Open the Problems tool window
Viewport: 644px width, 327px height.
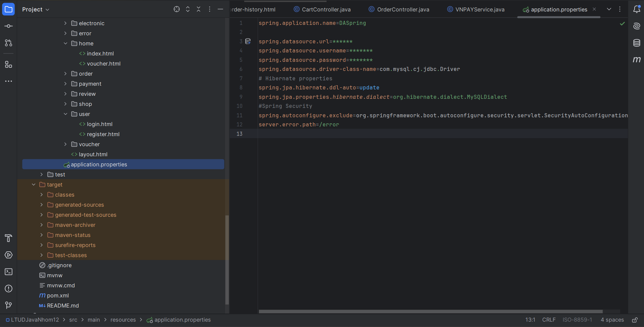(x=8, y=288)
